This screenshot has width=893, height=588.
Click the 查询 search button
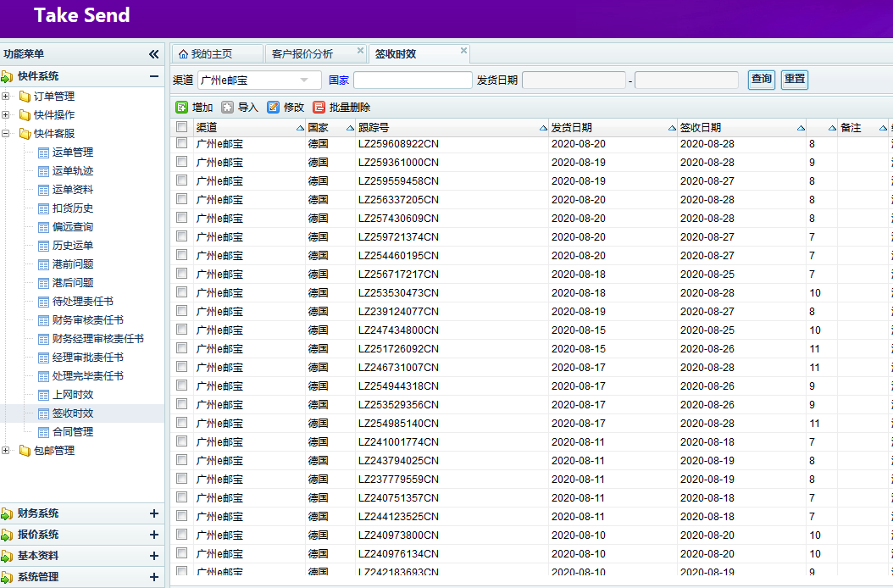[762, 80]
